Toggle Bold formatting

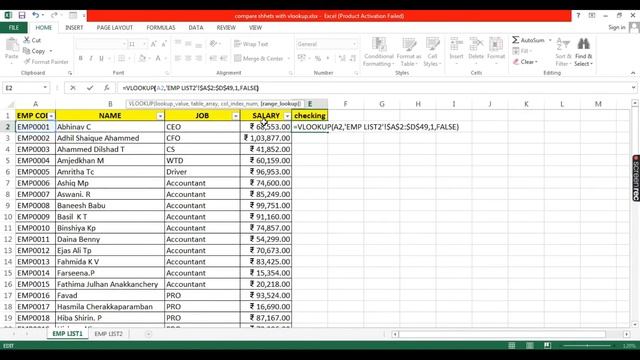80,58
